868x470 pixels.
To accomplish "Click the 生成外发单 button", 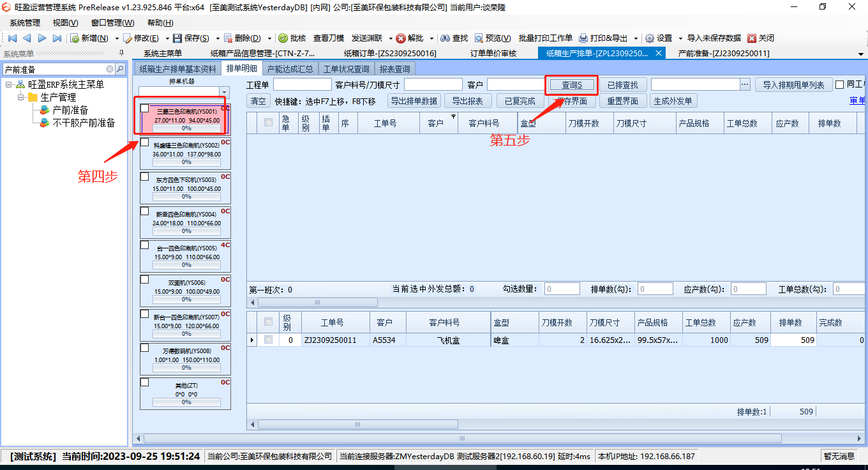I will [673, 101].
